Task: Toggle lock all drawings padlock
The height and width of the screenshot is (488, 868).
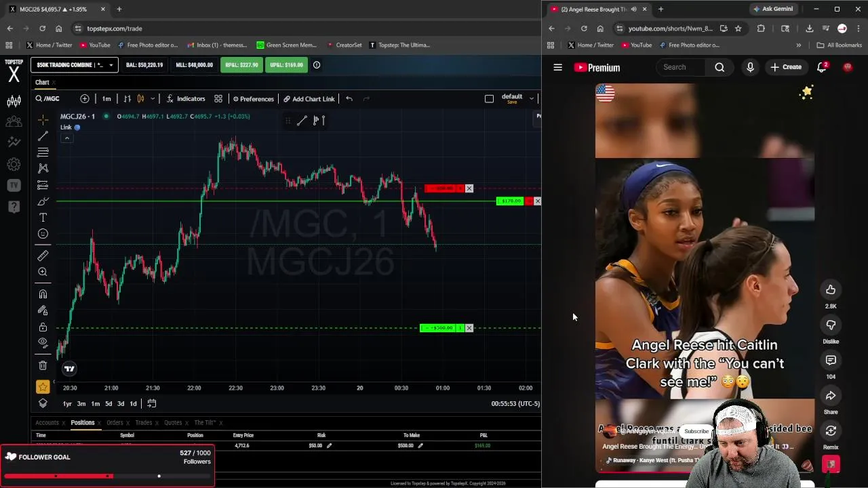Action: point(43,327)
